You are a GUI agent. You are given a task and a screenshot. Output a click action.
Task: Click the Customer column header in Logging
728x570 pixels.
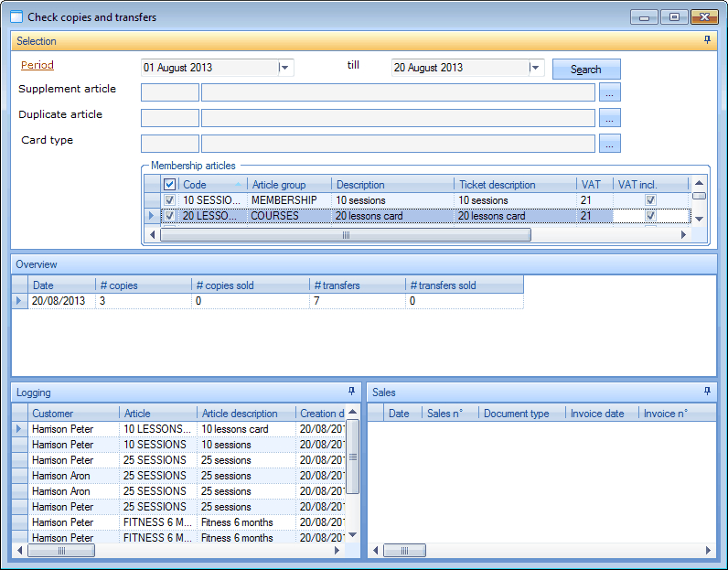(73, 414)
